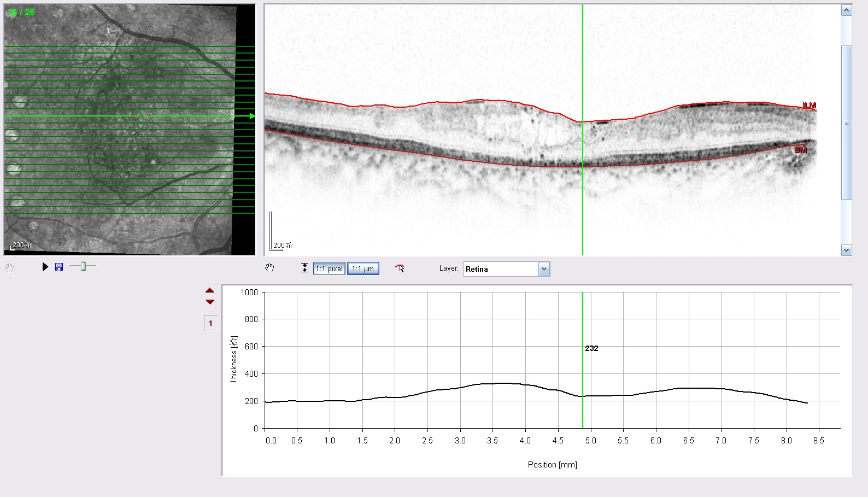The height and width of the screenshot is (497, 868).
Task: Select the grayed pan hand tool under fundus image
Action: [9, 268]
